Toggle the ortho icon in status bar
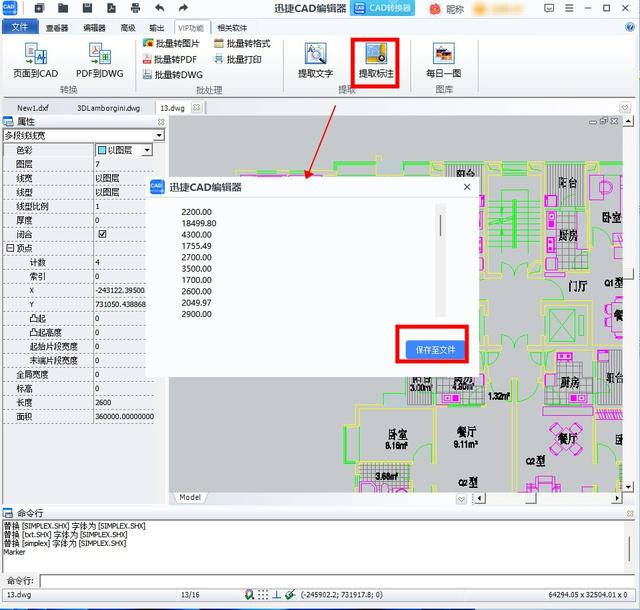 (x=276, y=595)
